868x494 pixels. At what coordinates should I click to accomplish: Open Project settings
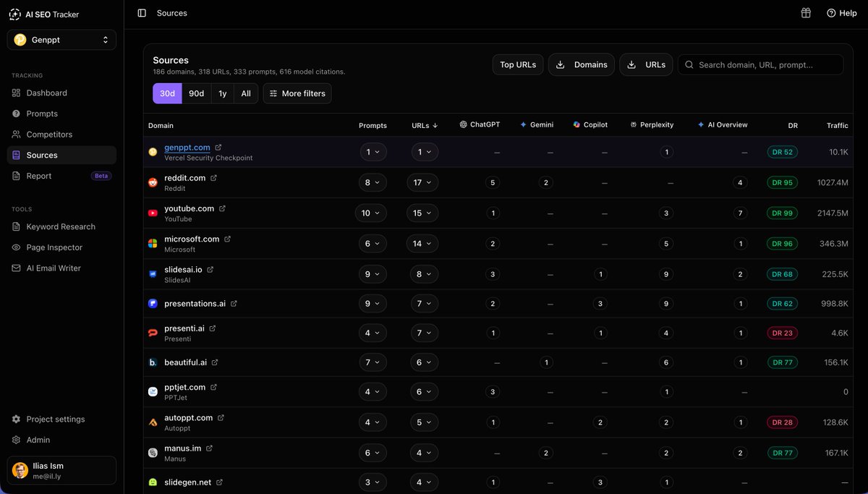point(61,420)
